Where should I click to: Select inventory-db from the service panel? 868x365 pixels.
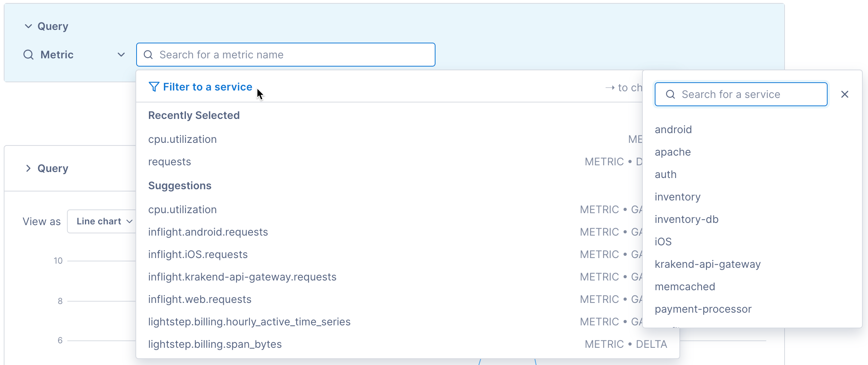pos(687,219)
